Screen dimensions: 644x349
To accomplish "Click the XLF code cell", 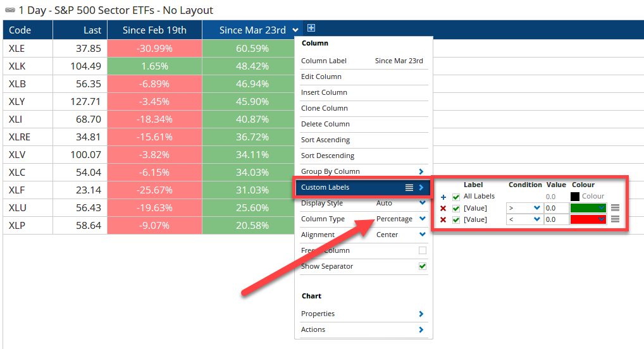I will 28,190.
